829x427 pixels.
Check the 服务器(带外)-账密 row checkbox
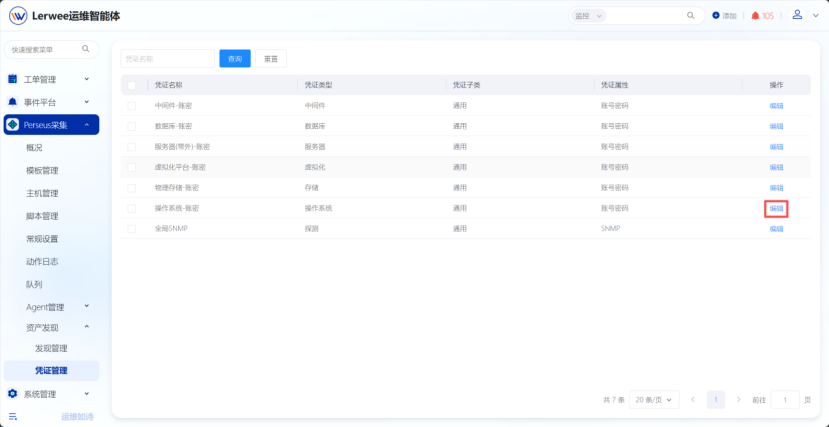click(132, 147)
